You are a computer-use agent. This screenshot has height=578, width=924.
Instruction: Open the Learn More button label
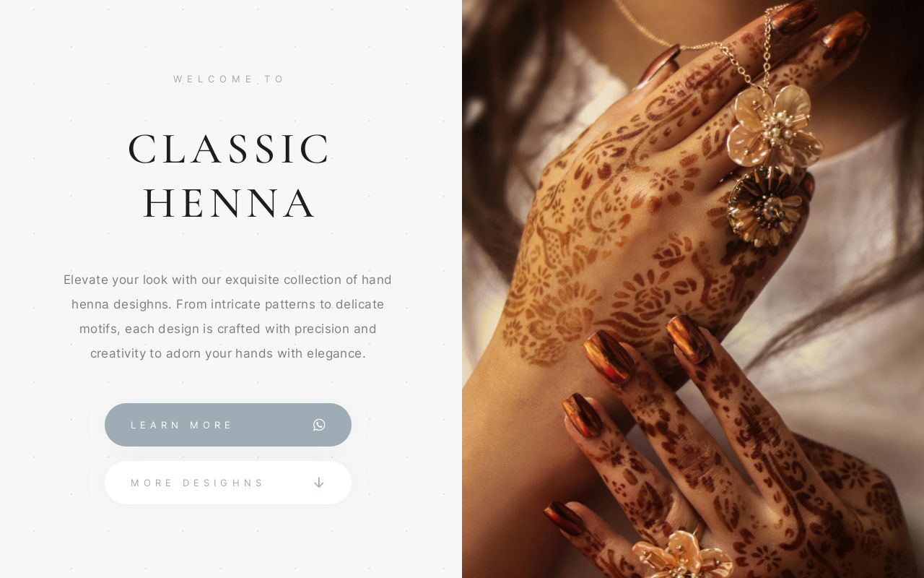181,425
